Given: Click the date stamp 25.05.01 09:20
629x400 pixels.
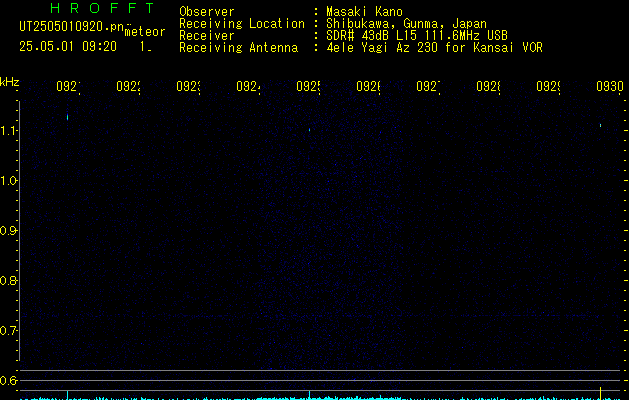Looking at the screenshot, I should (68, 47).
